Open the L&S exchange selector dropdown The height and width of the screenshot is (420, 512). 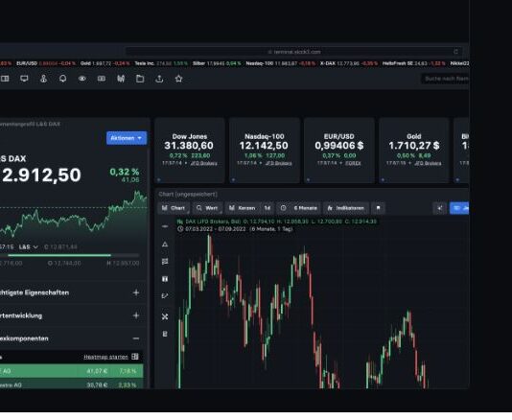[29, 246]
